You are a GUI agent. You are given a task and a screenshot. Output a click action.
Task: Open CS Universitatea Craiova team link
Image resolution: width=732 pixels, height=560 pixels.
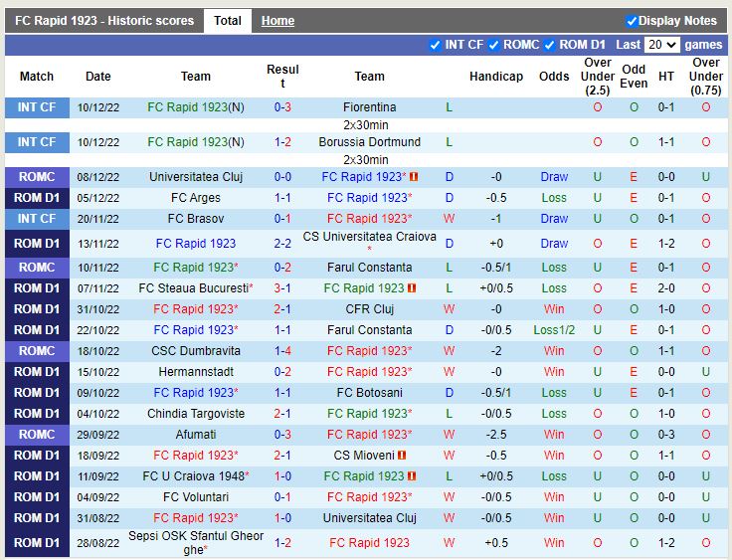pos(369,237)
